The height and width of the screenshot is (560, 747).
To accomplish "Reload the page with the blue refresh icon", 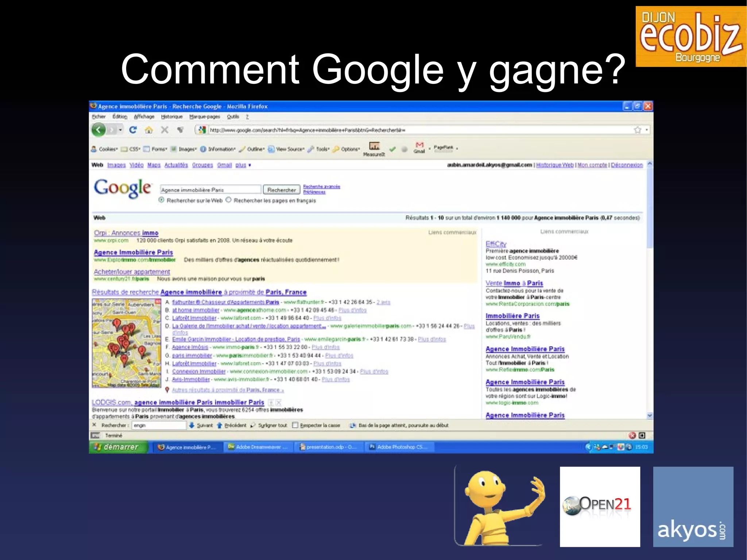I will click(133, 130).
